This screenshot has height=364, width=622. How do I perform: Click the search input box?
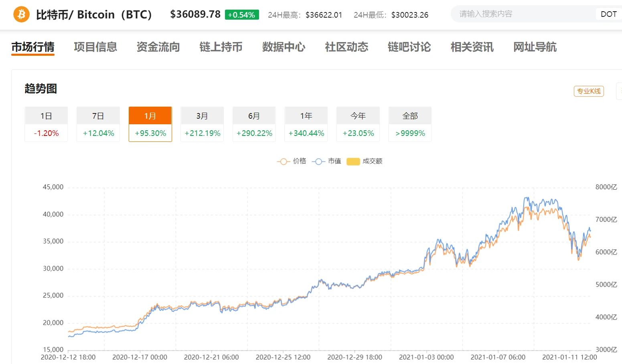tap(521, 14)
